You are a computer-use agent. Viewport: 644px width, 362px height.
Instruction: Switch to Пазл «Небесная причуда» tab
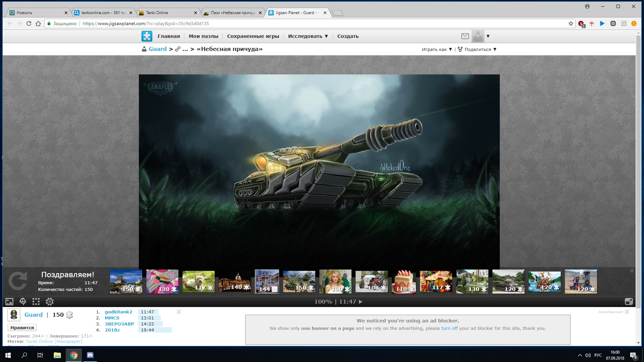(x=232, y=13)
